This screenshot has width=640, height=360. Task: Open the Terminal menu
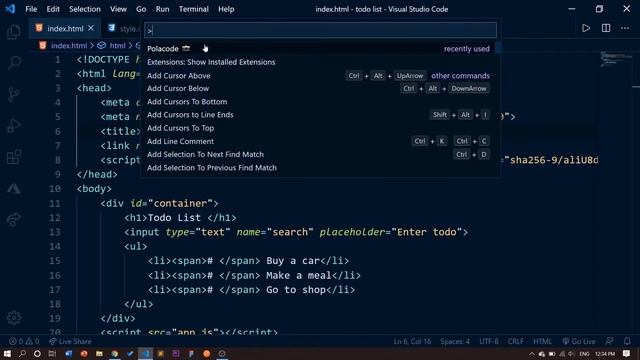tap(193, 9)
